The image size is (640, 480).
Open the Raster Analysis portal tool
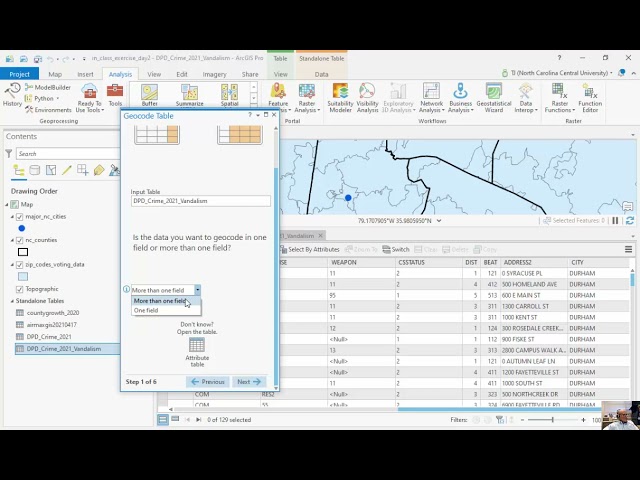coord(307,98)
